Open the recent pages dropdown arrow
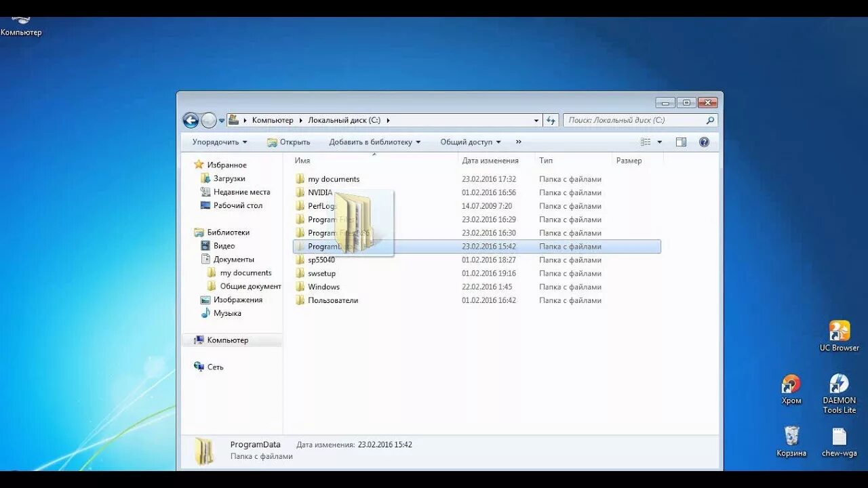 (x=222, y=121)
